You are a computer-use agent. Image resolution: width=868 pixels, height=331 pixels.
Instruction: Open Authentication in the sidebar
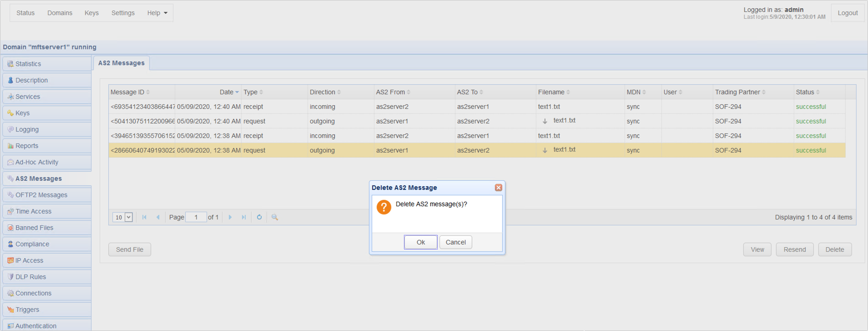point(47,325)
